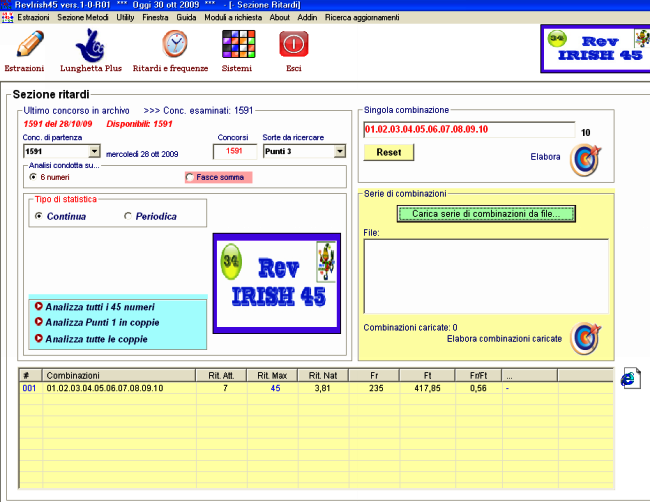650x502 pixels.
Task: Click the yellow Reset button
Action: point(389,152)
